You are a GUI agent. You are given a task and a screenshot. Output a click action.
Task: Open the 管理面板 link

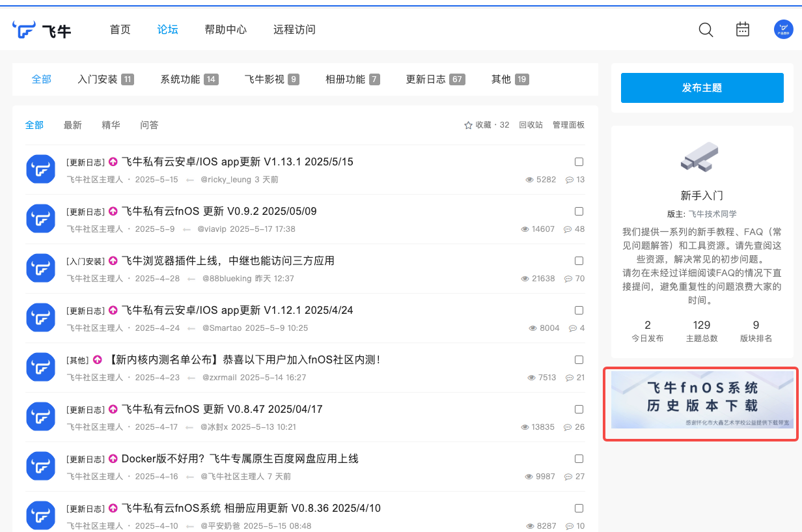point(568,125)
